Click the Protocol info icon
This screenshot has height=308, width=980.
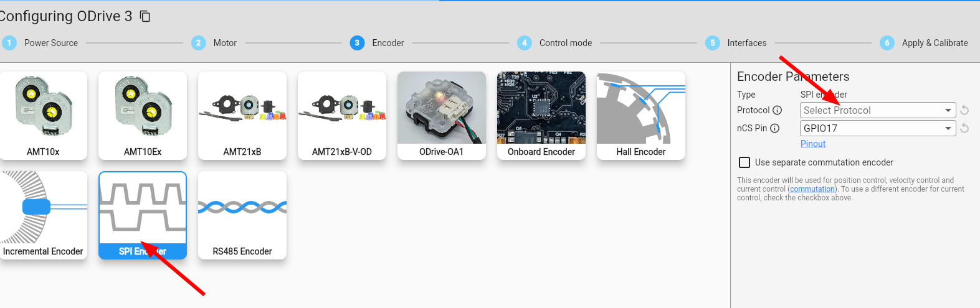point(777,110)
